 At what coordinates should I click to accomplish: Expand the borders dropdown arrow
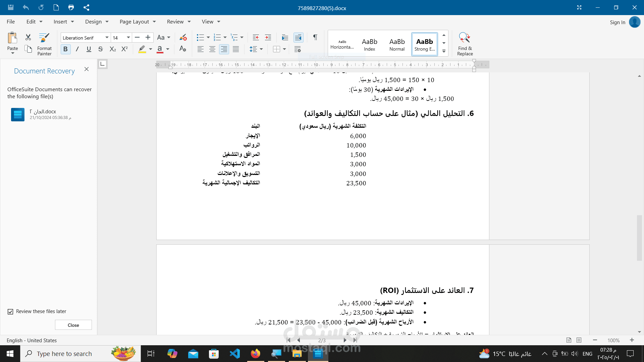[x=284, y=49]
